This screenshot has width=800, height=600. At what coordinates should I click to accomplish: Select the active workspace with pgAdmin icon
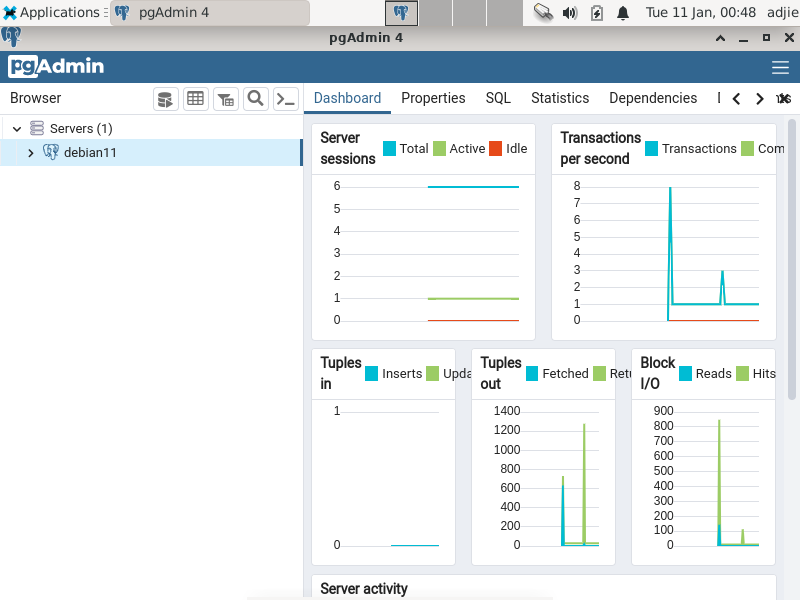point(401,13)
